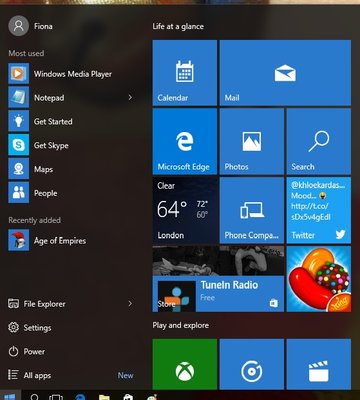Image resolution: width=360 pixels, height=400 pixels.
Task: Open the green Xbox tile
Action: 185,364
